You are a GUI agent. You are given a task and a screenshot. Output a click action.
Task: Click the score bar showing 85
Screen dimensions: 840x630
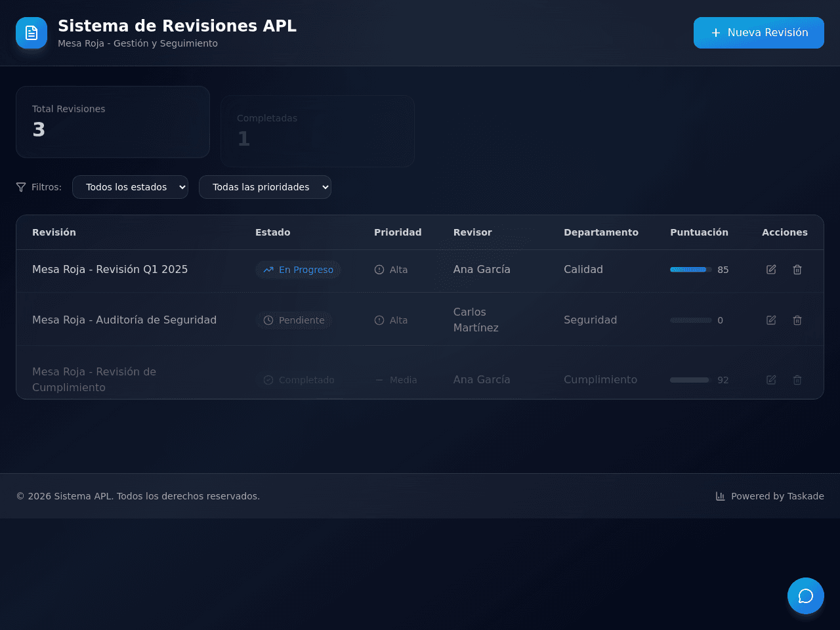pyautogui.click(x=691, y=270)
